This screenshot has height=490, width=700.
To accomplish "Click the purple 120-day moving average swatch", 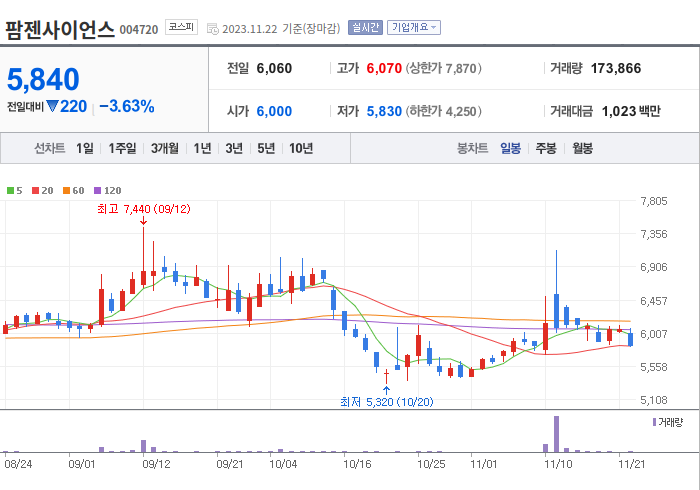I will click(97, 191).
